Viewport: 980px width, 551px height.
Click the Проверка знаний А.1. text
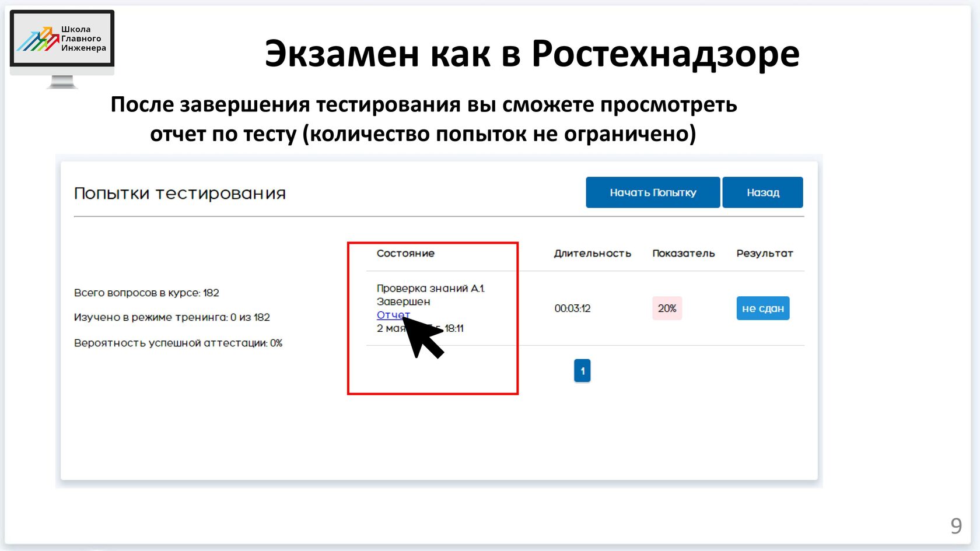pyautogui.click(x=430, y=288)
